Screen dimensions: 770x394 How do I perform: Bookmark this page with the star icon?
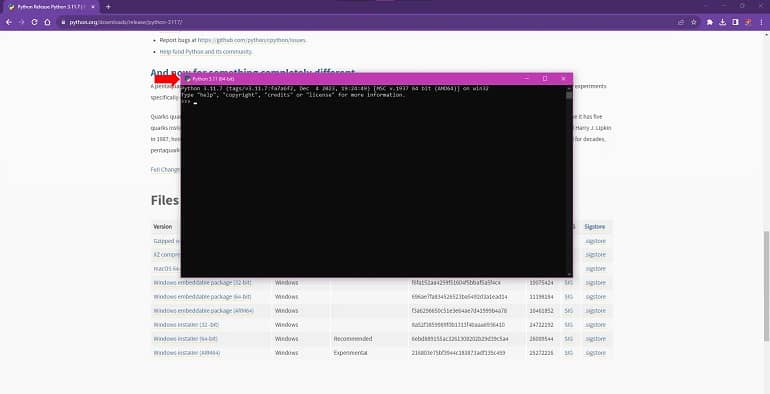point(693,22)
